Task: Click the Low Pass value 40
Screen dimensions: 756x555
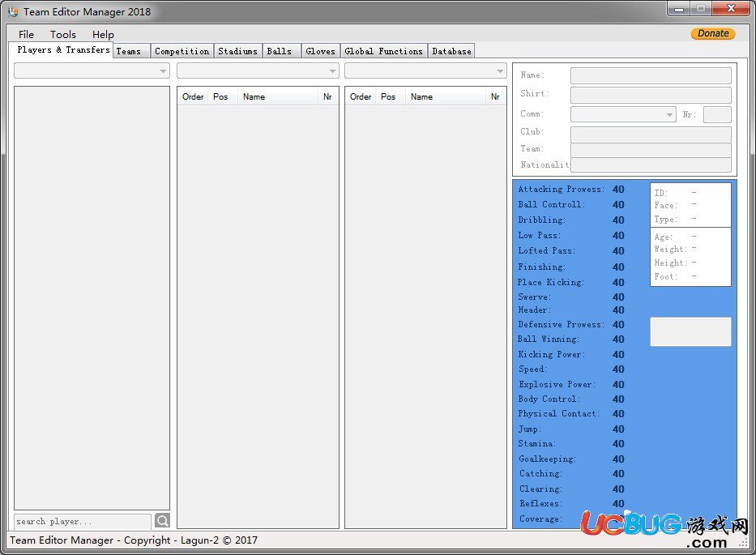Action: coord(618,236)
